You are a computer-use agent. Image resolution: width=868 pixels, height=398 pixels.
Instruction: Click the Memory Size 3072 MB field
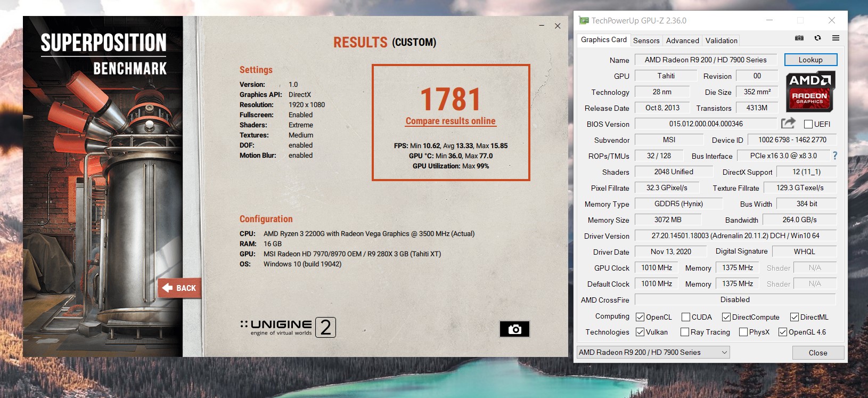[668, 220]
